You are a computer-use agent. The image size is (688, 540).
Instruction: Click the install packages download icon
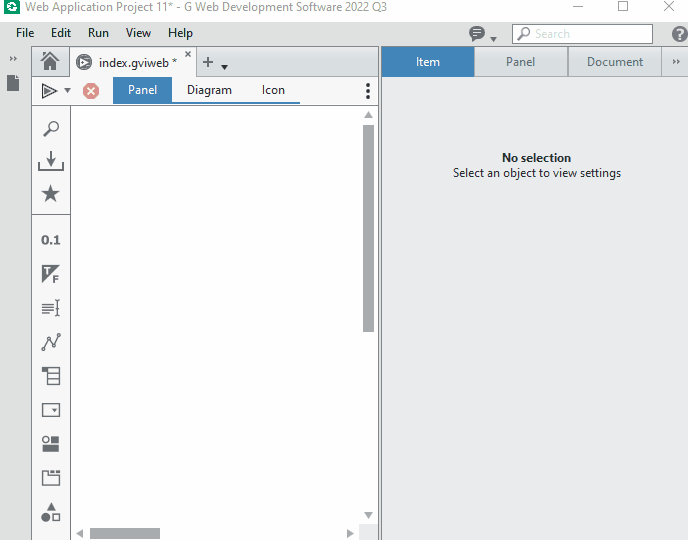pyautogui.click(x=51, y=161)
